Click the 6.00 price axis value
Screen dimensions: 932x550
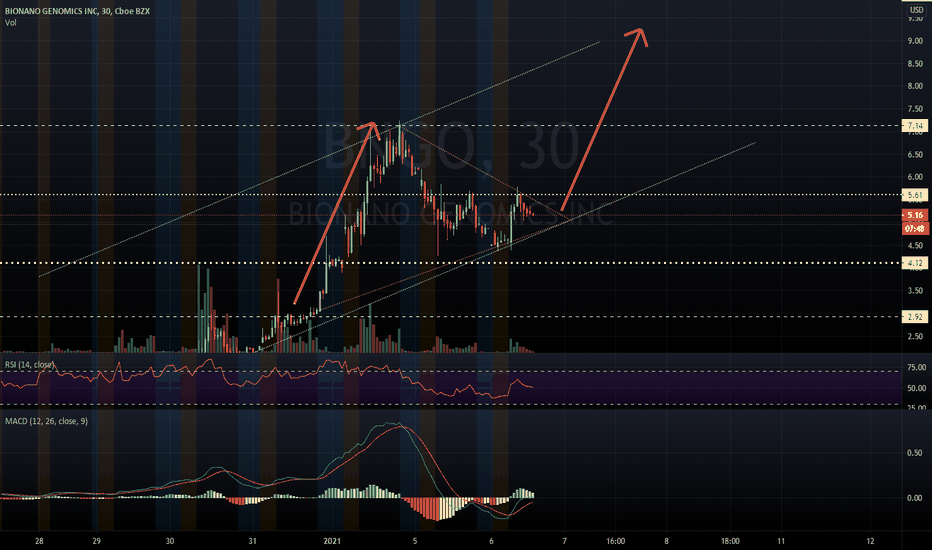pyautogui.click(x=915, y=177)
